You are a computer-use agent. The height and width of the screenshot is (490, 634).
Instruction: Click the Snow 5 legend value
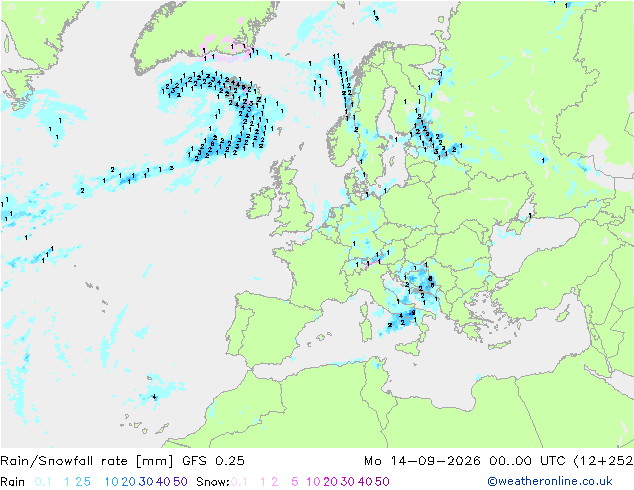[x=295, y=482]
